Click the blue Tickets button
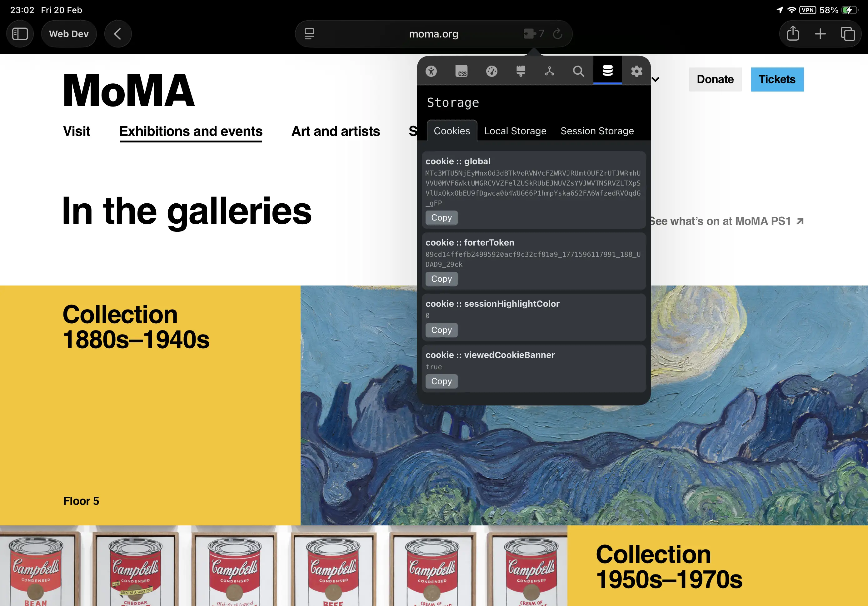Image resolution: width=868 pixels, height=606 pixels. click(777, 79)
